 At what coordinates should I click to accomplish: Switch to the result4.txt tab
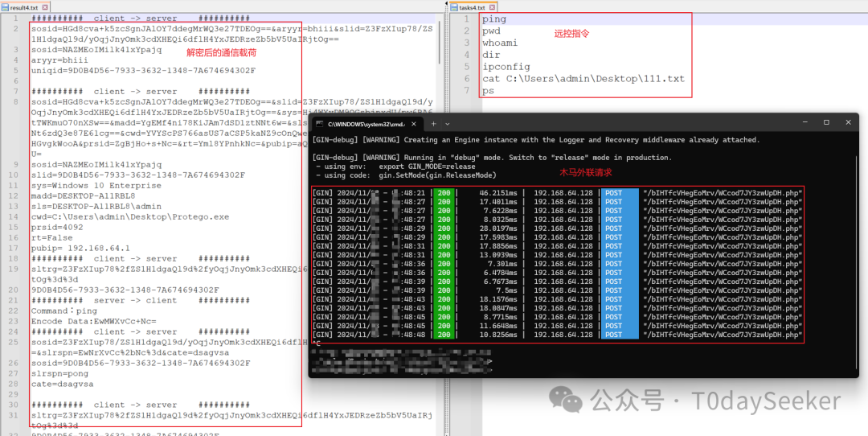tap(25, 8)
